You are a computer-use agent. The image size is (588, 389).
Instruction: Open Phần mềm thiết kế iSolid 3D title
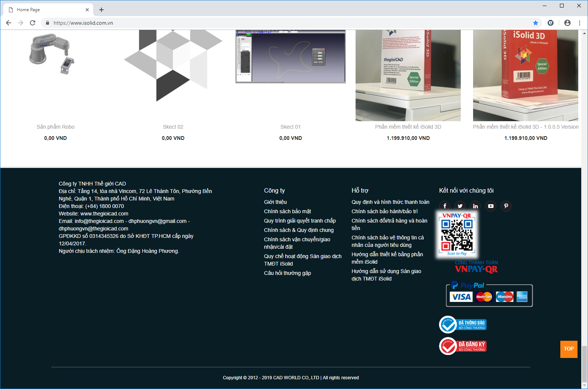408,127
